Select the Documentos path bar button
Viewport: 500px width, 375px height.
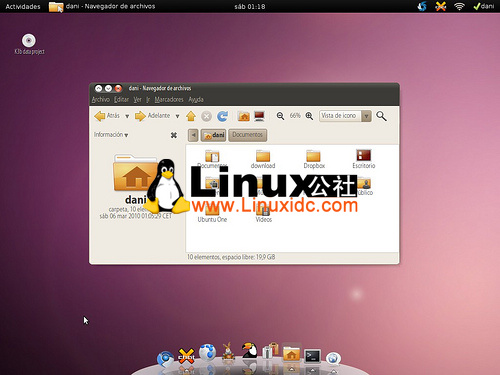click(x=248, y=135)
